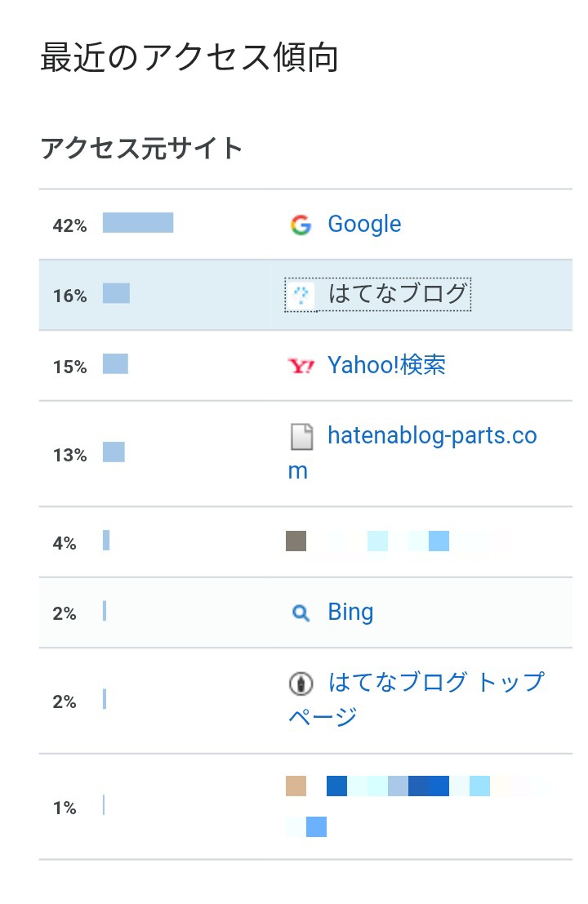Viewport: 588px width, 904px height.
Task: Click the document icon beside hatenablog-parts.com
Action: pyautogui.click(x=301, y=436)
